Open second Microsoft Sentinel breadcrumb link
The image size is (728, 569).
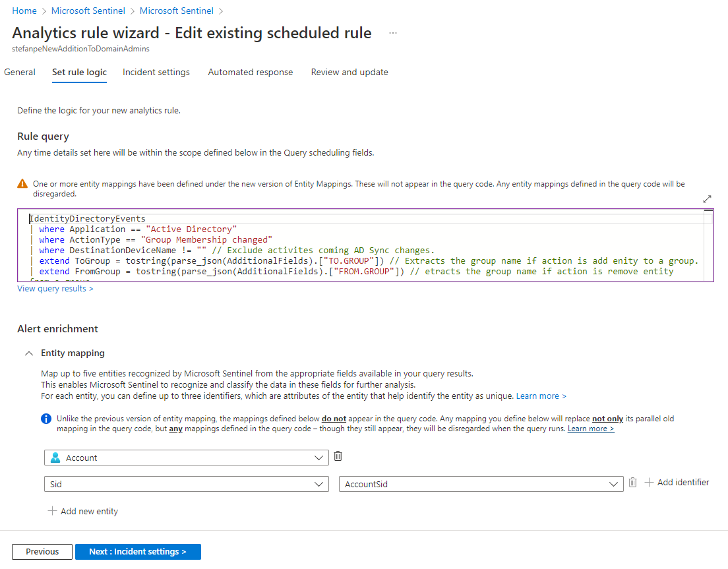177,11
